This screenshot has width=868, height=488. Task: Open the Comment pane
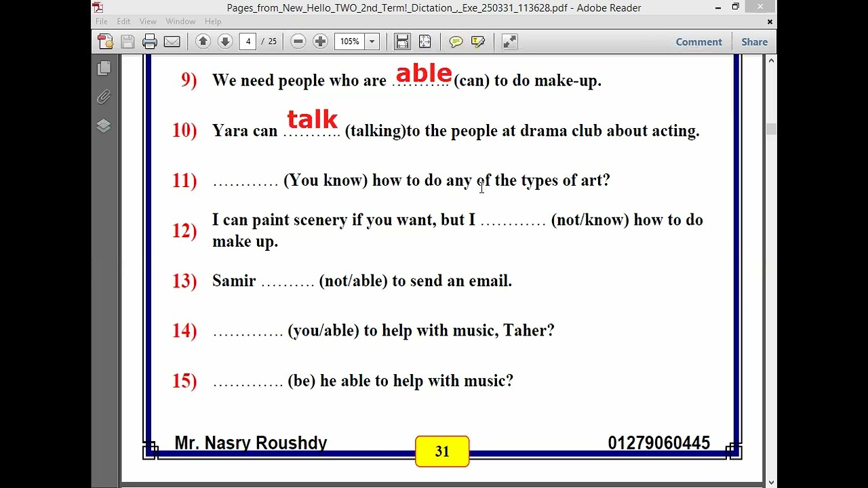(698, 42)
